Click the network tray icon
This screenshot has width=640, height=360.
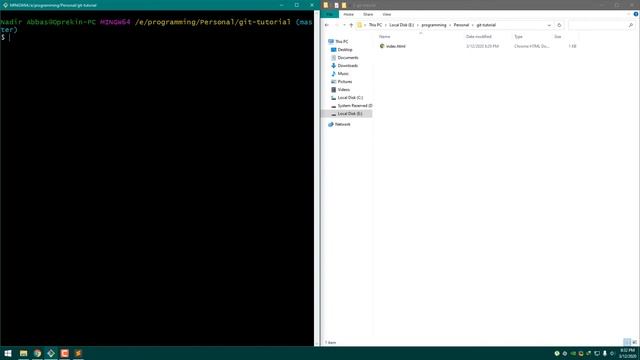[597, 353]
